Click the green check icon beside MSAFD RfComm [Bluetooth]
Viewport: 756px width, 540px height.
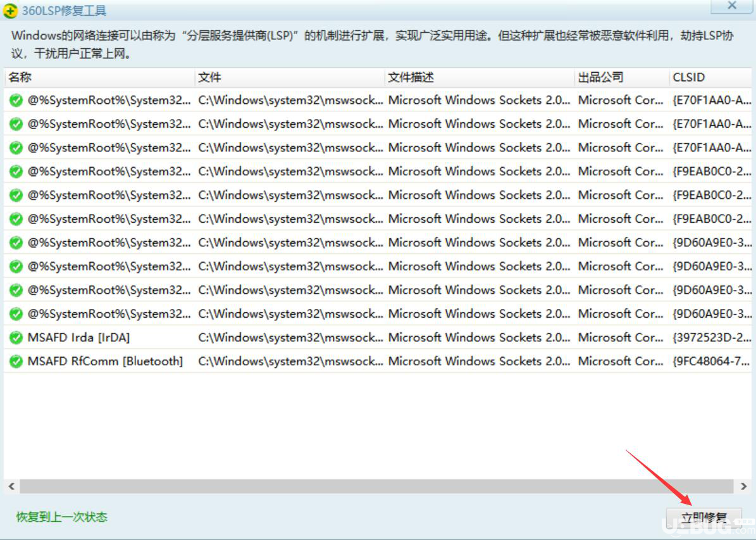click(x=16, y=361)
